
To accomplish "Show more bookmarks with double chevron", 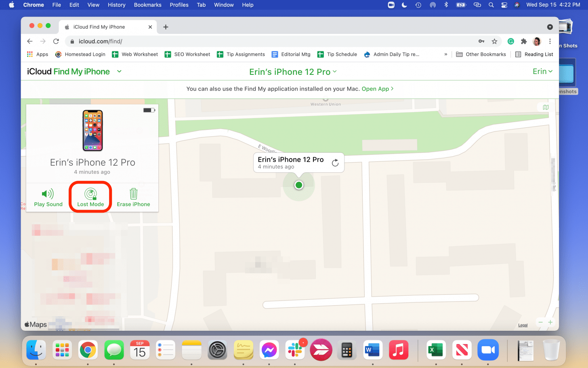I will pyautogui.click(x=445, y=54).
